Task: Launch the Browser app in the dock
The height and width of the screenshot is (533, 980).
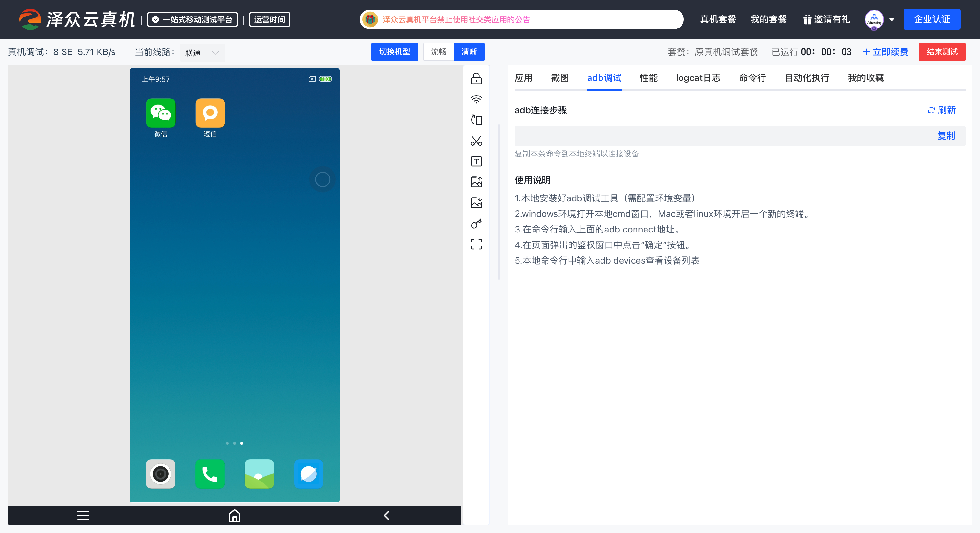Action: tap(309, 474)
